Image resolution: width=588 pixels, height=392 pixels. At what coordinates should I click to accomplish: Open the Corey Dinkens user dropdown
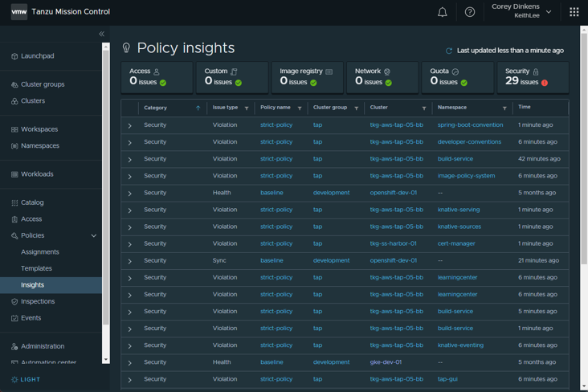click(549, 12)
